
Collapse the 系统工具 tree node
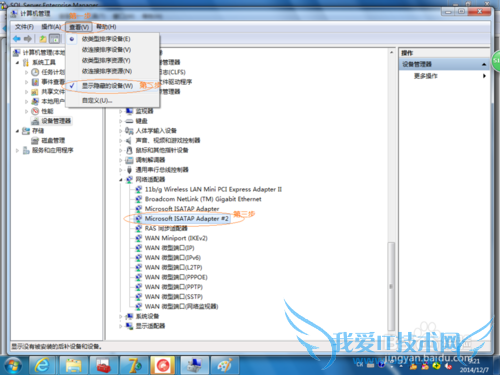pos(17,62)
